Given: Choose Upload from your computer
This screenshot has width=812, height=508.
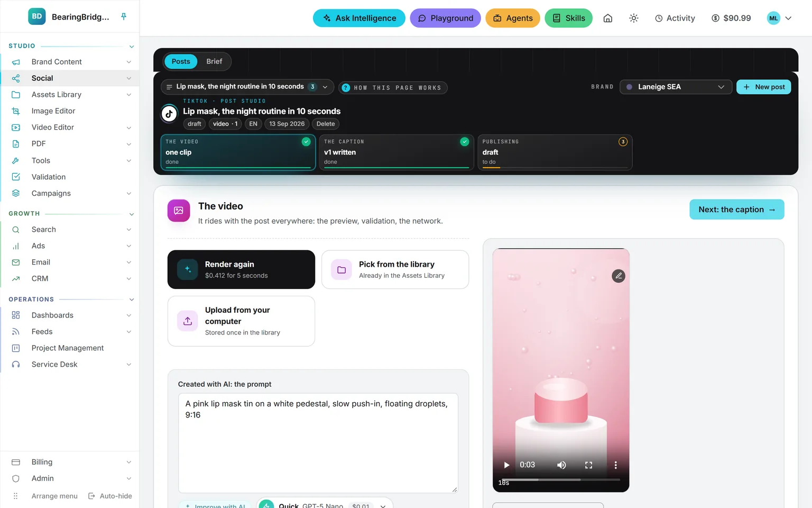Looking at the screenshot, I should tap(241, 321).
